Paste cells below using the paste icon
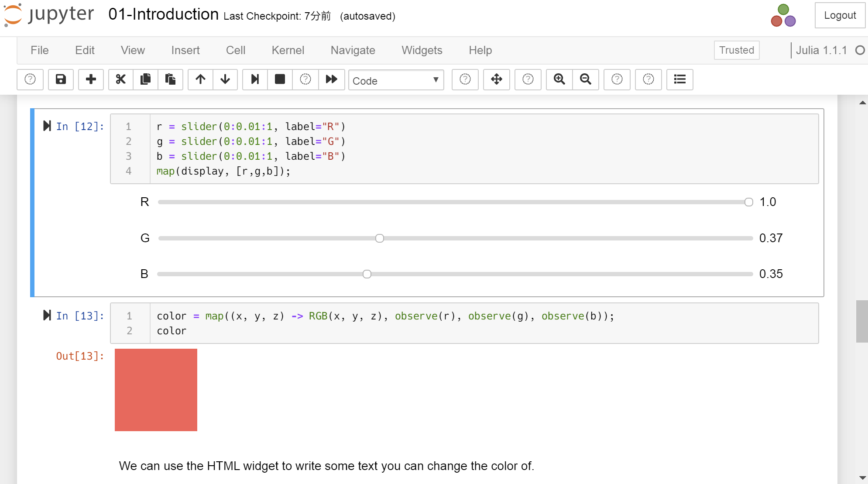This screenshot has width=868, height=484. [x=171, y=80]
